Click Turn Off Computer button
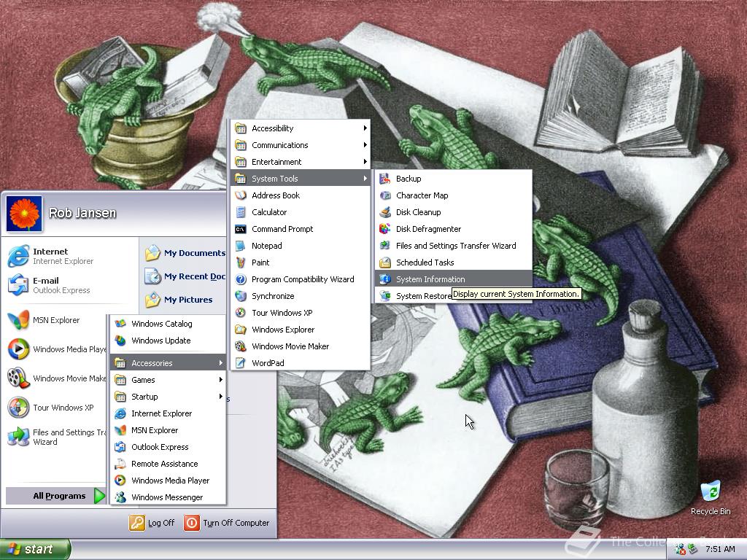The width and height of the screenshot is (747, 560). click(227, 522)
